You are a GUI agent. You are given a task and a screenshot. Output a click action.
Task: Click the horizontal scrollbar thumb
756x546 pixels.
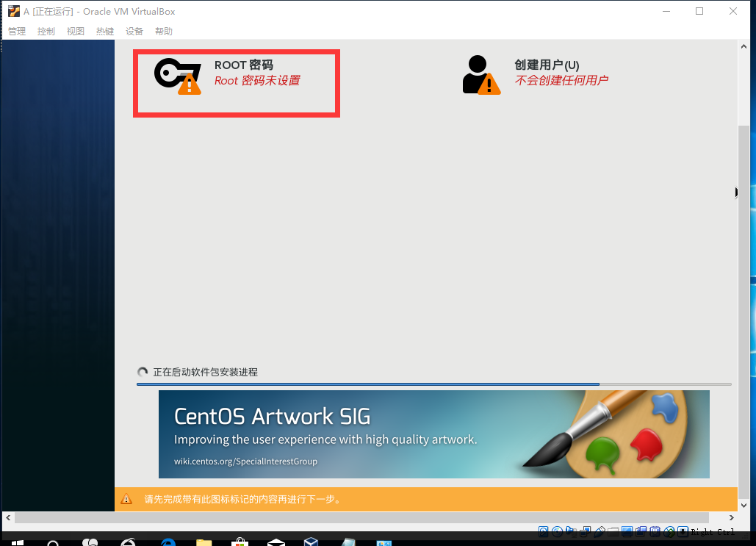point(361,517)
